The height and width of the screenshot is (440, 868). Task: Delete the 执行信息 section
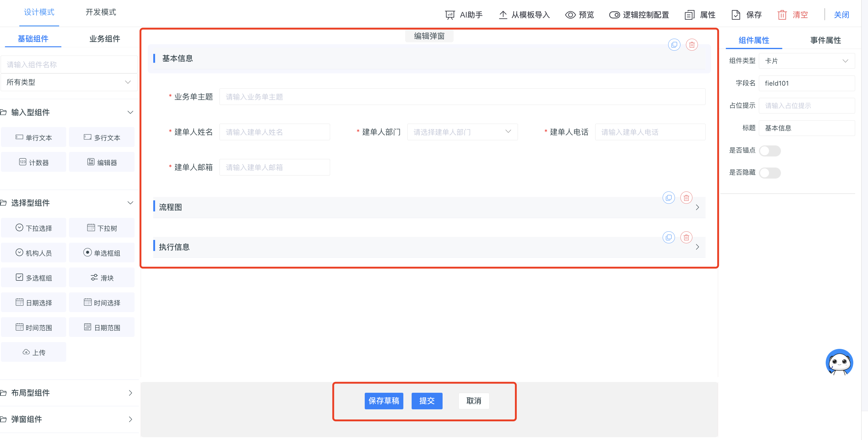[x=686, y=237]
